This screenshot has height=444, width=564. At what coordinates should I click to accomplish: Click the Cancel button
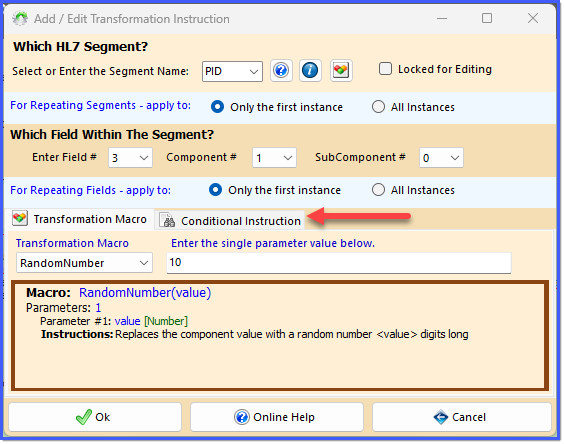click(x=461, y=417)
